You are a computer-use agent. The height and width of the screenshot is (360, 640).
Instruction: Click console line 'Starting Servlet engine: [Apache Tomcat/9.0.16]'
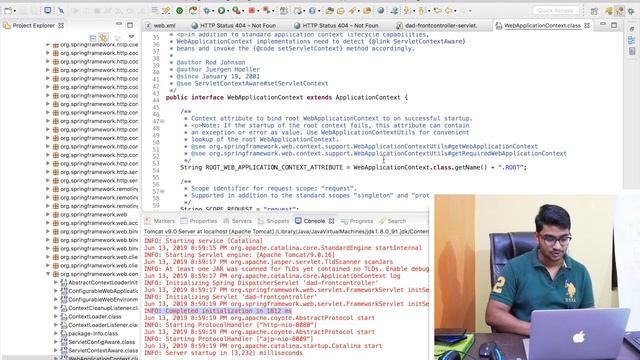[x=239, y=255]
